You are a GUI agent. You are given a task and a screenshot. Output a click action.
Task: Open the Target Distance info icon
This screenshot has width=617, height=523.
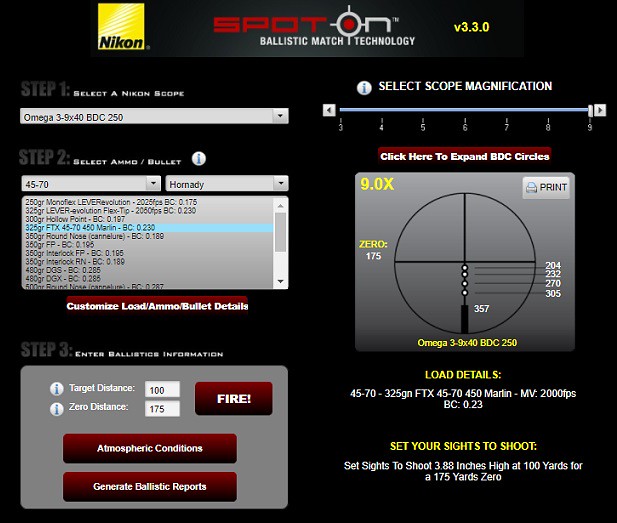pos(57,389)
